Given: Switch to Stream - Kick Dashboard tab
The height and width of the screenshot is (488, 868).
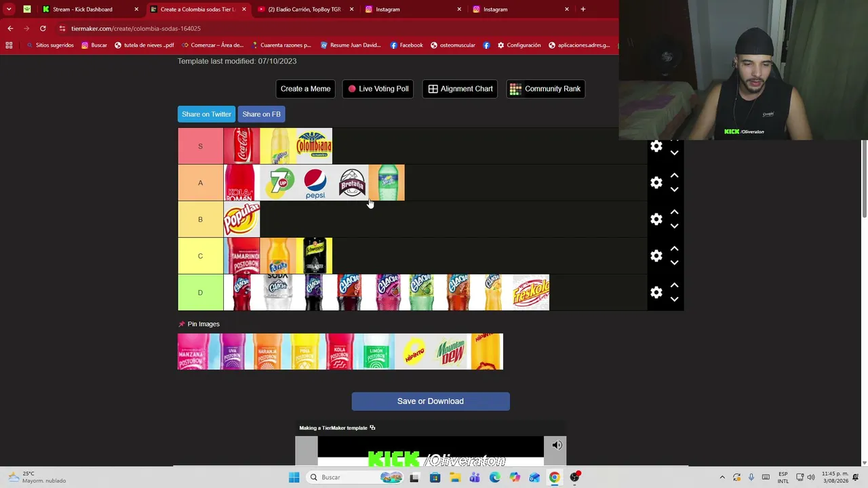Looking at the screenshot, I should [89, 9].
